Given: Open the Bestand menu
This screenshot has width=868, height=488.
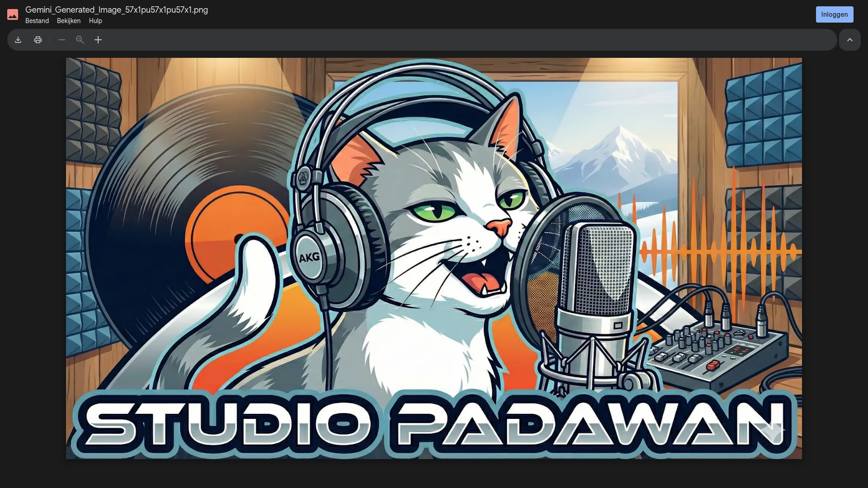Looking at the screenshot, I should (37, 21).
